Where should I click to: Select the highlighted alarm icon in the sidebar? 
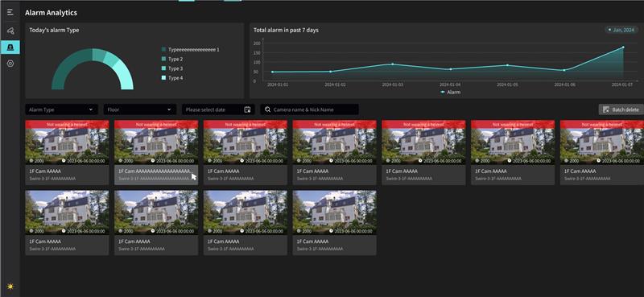(x=10, y=47)
